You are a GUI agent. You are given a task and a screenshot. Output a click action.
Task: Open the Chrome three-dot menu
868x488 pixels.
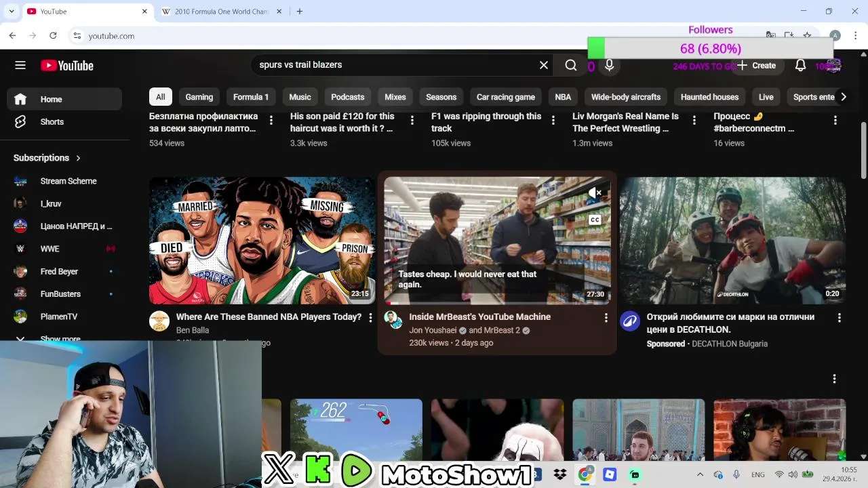coord(855,35)
